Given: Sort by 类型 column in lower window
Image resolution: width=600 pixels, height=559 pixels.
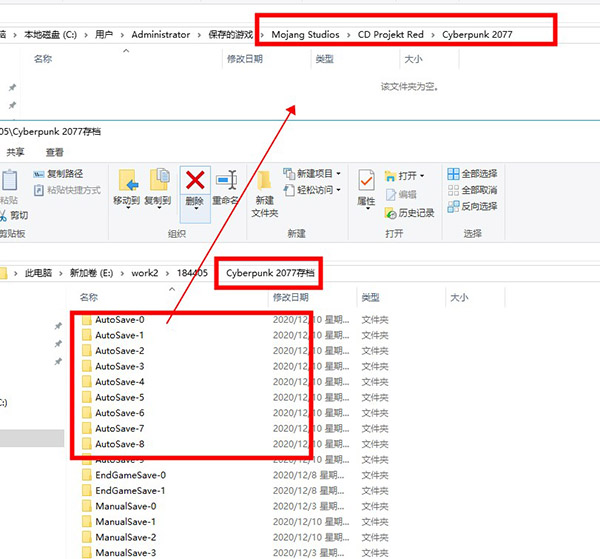Looking at the screenshot, I should click(x=370, y=297).
